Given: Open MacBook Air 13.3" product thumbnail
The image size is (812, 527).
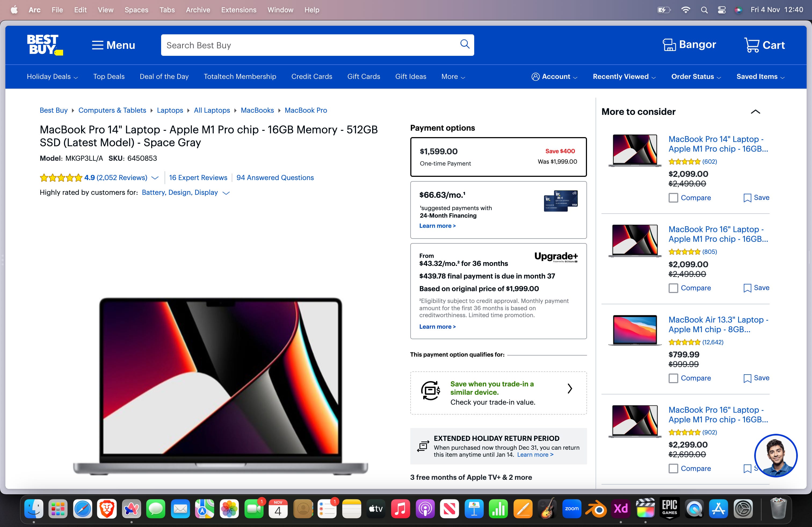Looking at the screenshot, I should click(635, 330).
